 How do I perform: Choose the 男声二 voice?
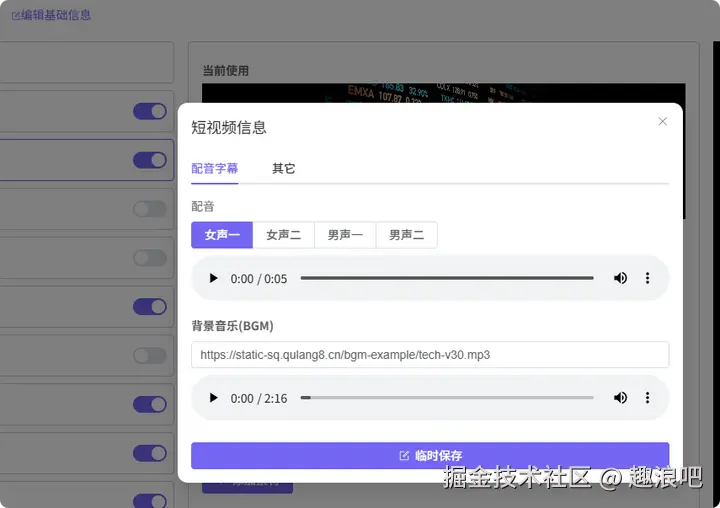click(406, 235)
